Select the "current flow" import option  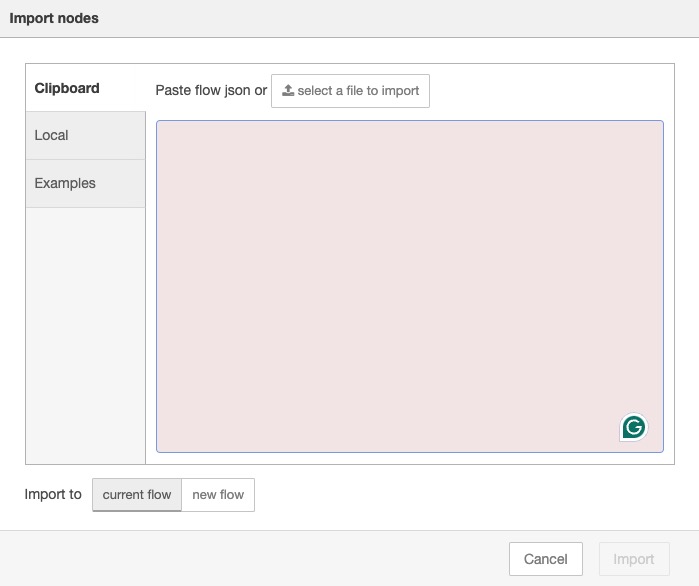[x=137, y=495]
